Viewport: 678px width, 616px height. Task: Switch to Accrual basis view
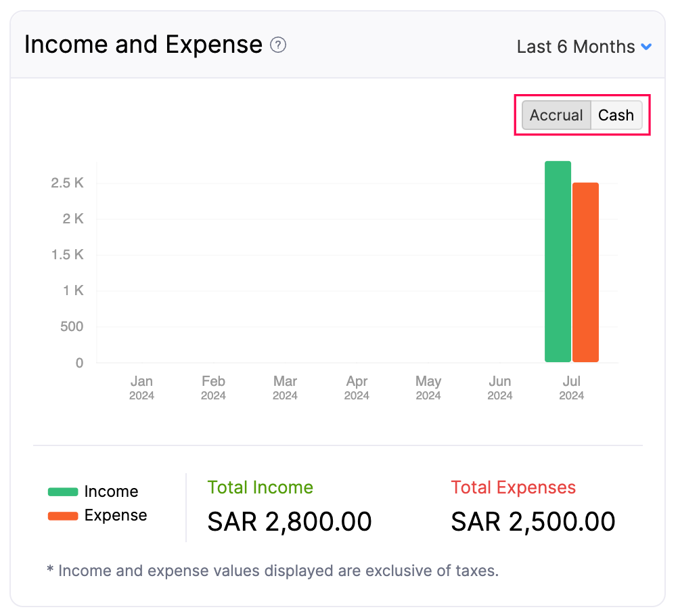pos(556,115)
